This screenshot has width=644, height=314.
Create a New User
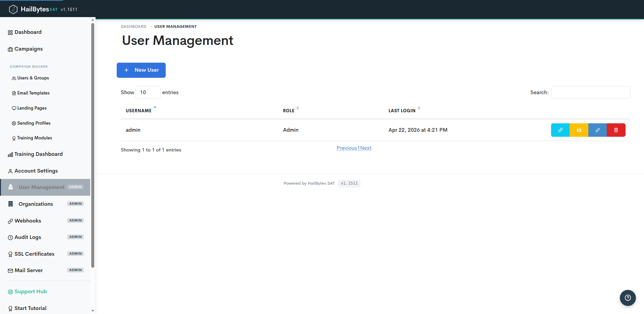141,70
